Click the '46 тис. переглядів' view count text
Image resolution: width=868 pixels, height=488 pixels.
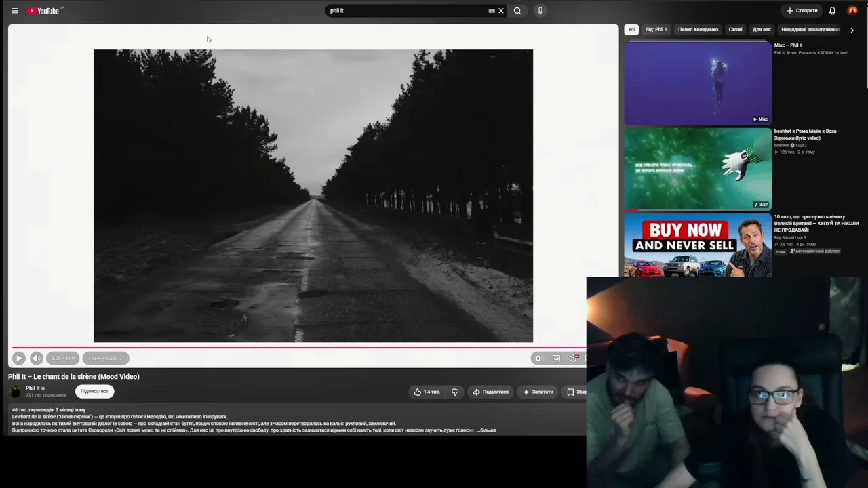[x=33, y=410]
